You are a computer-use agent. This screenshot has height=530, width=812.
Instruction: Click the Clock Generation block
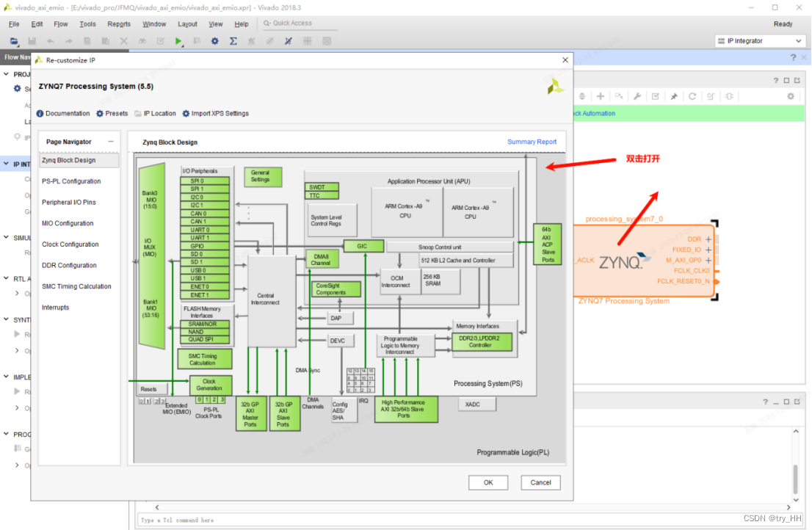pyautogui.click(x=210, y=385)
